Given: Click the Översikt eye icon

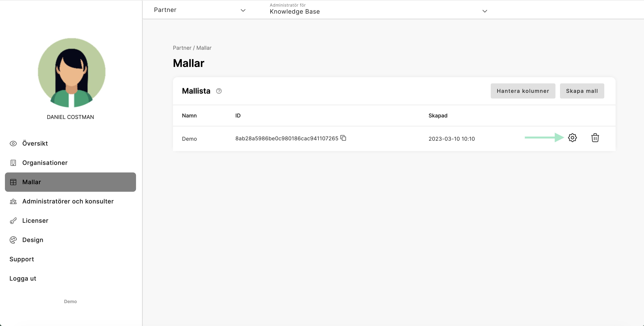Looking at the screenshot, I should [13, 143].
